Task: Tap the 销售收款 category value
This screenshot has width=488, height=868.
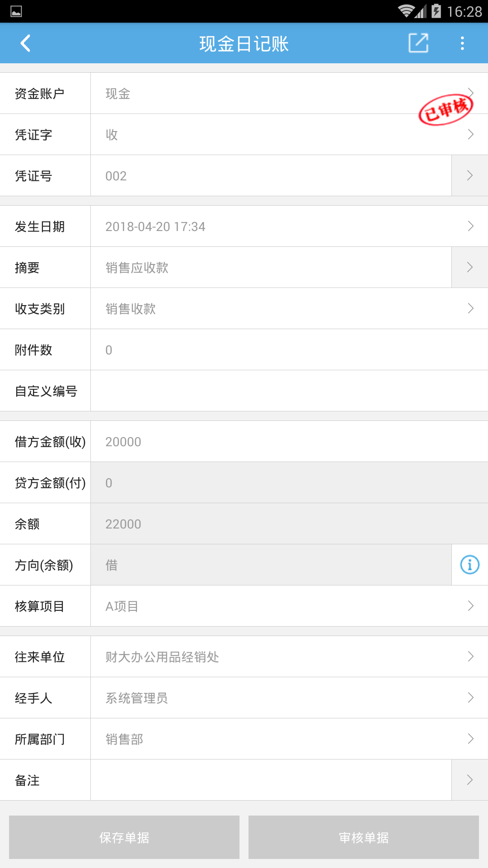Action: (131, 309)
